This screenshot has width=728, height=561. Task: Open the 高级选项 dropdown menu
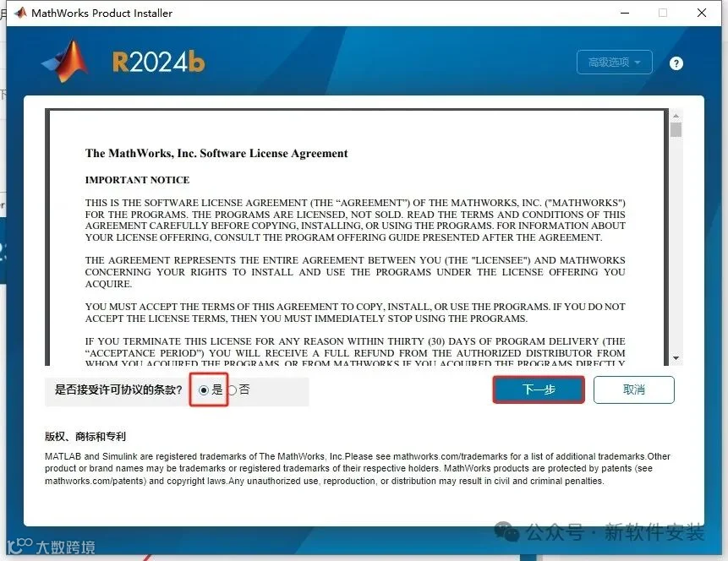tap(614, 63)
